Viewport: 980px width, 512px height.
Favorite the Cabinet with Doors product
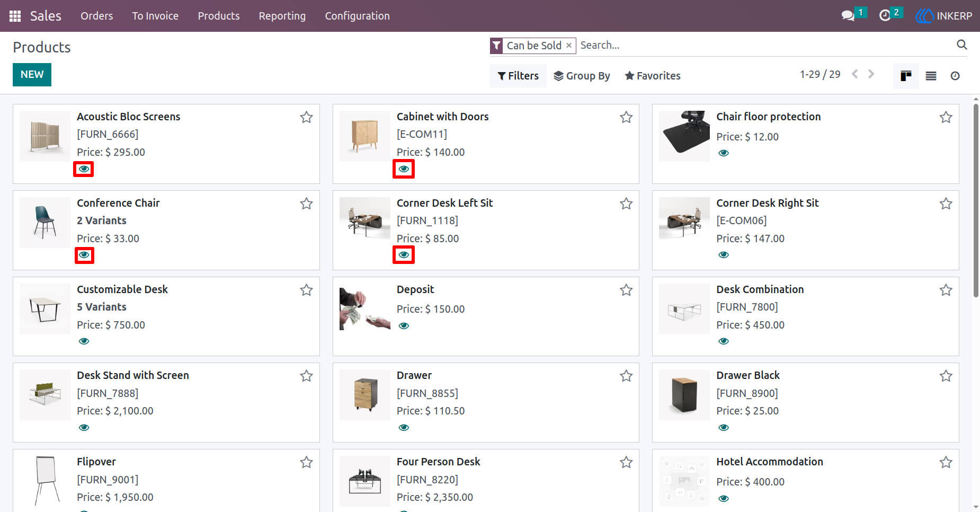point(626,117)
